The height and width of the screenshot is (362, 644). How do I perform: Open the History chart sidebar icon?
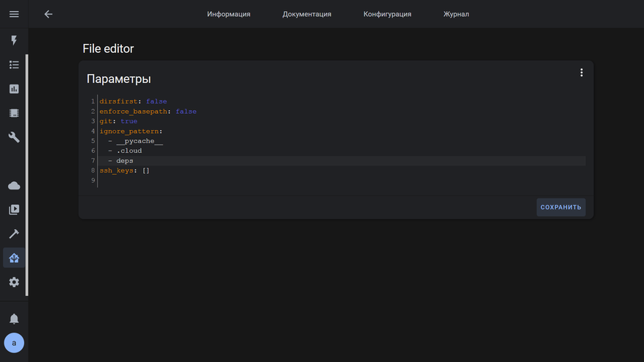14,89
